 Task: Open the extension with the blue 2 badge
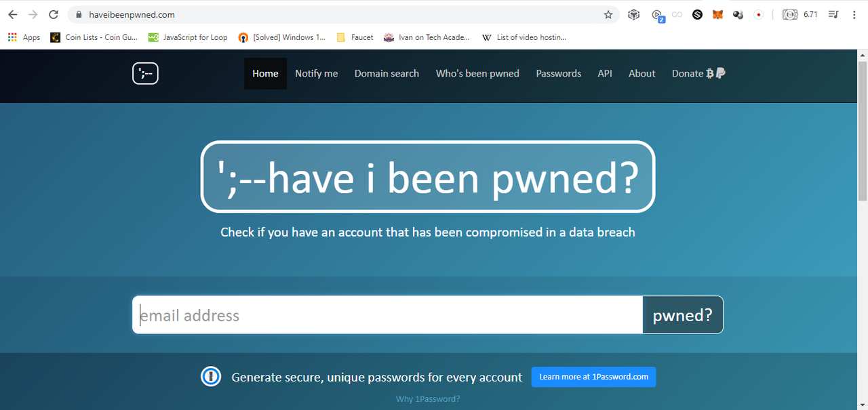657,15
